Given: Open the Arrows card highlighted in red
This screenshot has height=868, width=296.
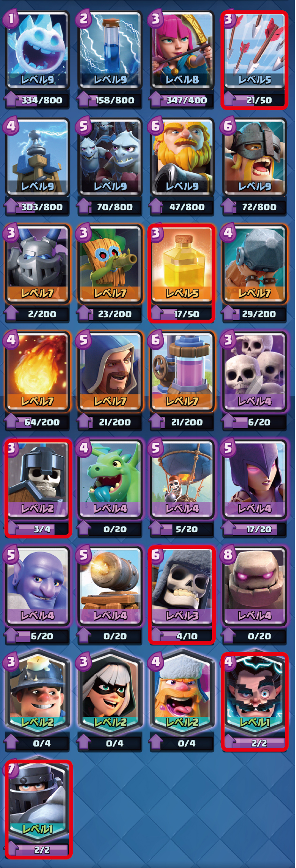Looking at the screenshot, I should click(254, 50).
